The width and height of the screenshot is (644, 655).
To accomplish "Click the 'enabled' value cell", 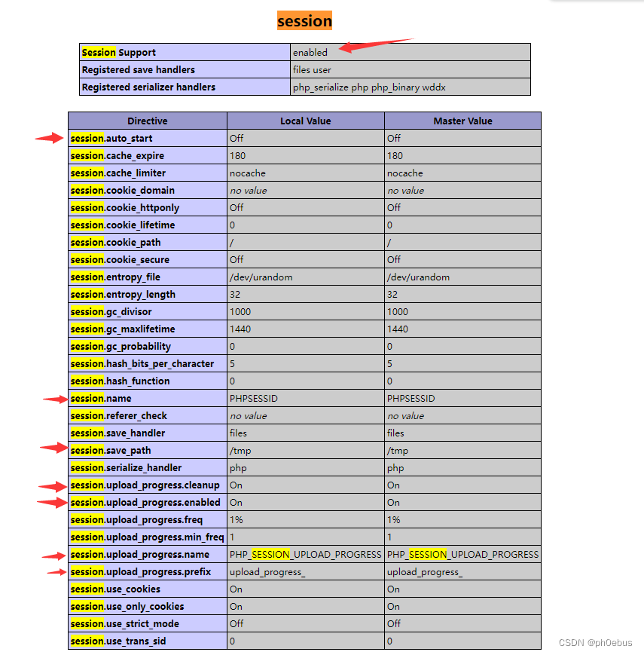I will pos(411,52).
